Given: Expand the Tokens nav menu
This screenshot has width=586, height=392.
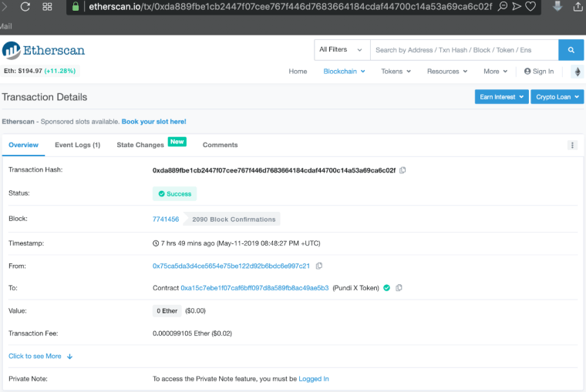Looking at the screenshot, I should pyautogui.click(x=396, y=72).
